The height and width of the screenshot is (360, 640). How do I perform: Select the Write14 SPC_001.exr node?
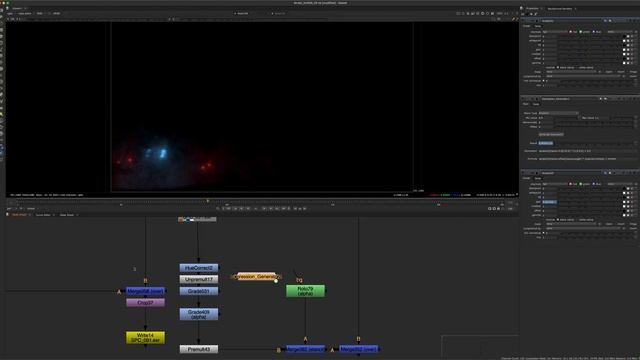[145, 338]
